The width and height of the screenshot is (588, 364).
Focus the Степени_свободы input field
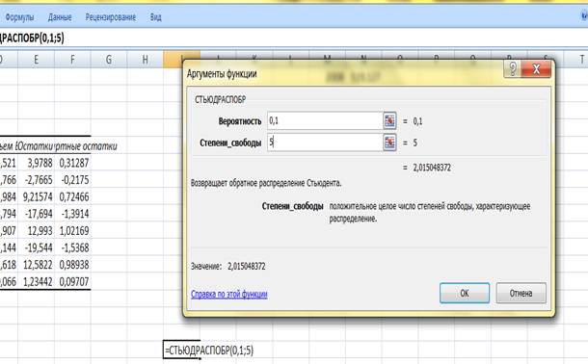pyautogui.click(x=325, y=143)
